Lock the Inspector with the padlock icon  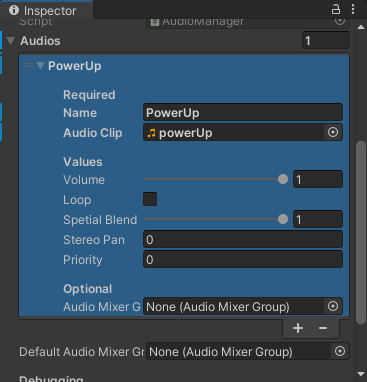tap(336, 9)
